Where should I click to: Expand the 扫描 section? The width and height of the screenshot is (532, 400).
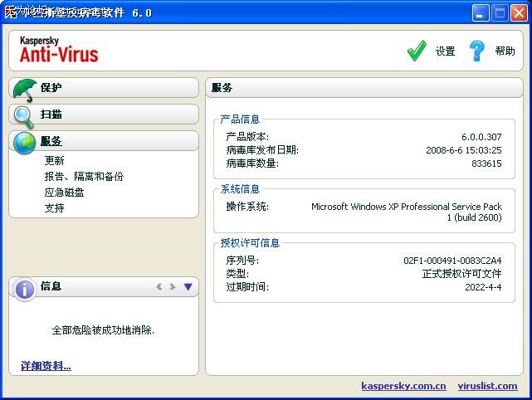pos(51,115)
